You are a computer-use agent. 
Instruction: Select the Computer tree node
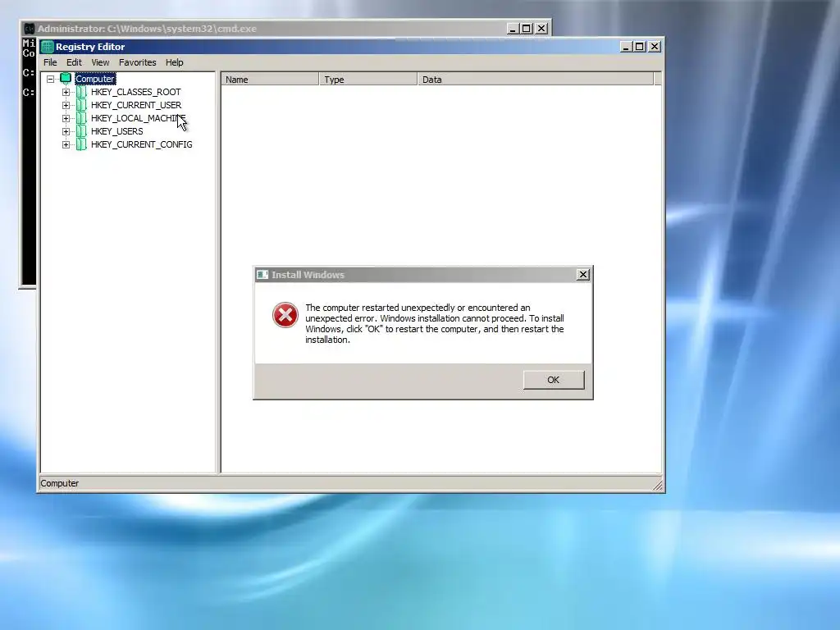95,79
